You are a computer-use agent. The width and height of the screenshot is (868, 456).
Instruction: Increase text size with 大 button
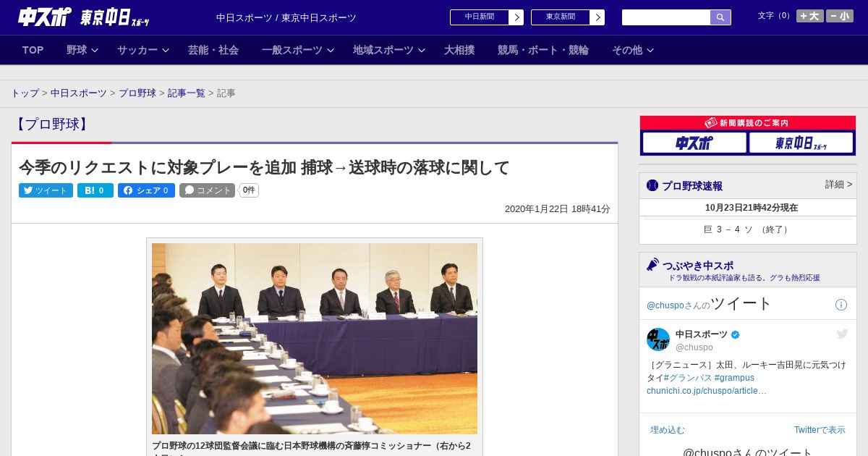pos(809,16)
